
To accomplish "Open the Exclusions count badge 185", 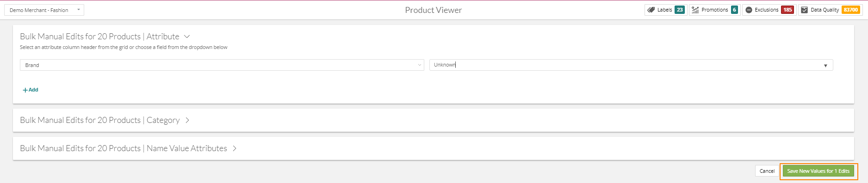I will click(x=787, y=10).
